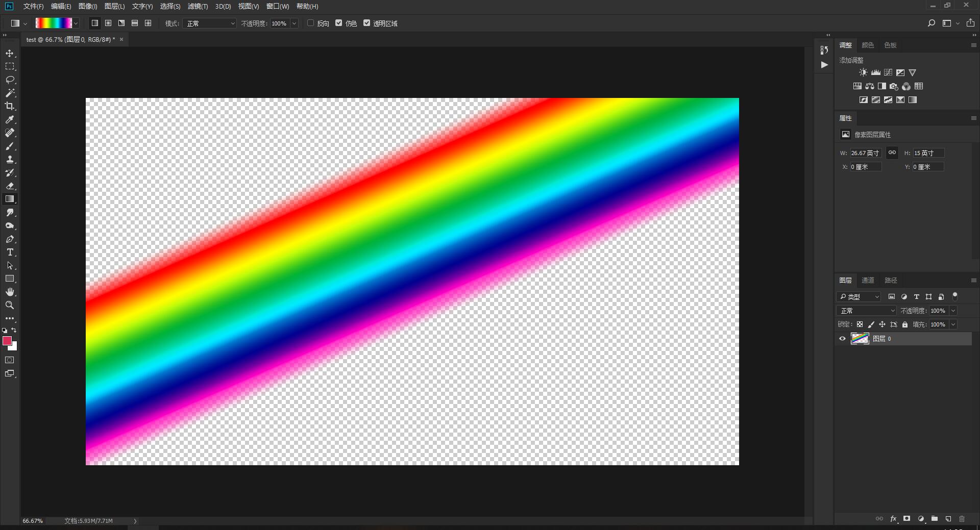Hide the 图层 0 layer visibility eye
This screenshot has width=980, height=530.
pos(842,339)
